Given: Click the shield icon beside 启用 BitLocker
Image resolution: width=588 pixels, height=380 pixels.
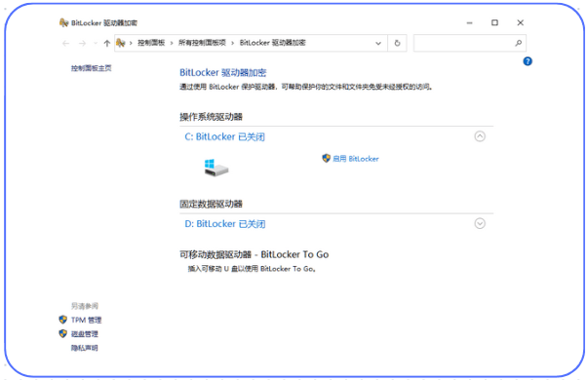Looking at the screenshot, I should coord(326,158).
